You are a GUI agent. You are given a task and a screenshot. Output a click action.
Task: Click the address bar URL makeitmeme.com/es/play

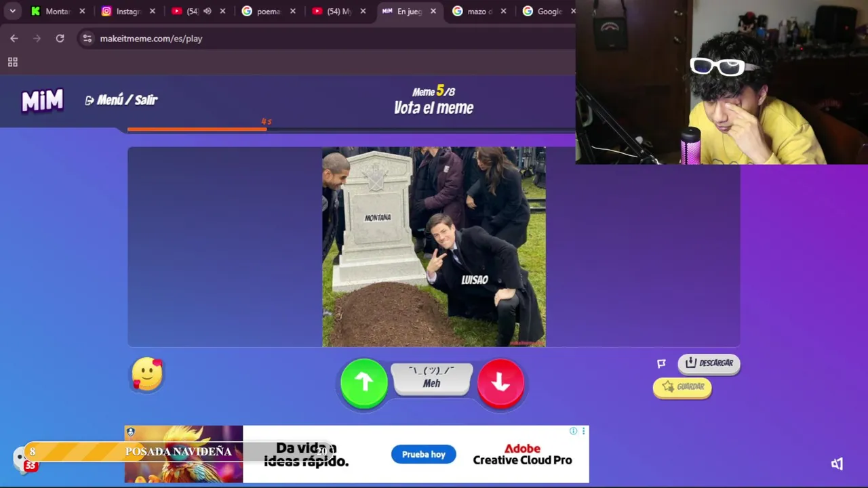[x=151, y=39]
